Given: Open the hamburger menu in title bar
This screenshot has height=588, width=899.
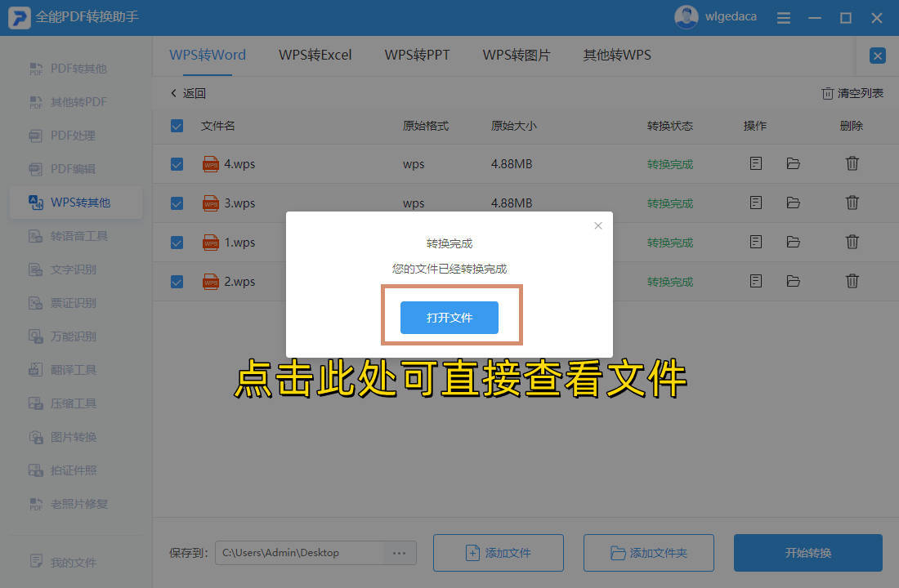Looking at the screenshot, I should [x=783, y=18].
